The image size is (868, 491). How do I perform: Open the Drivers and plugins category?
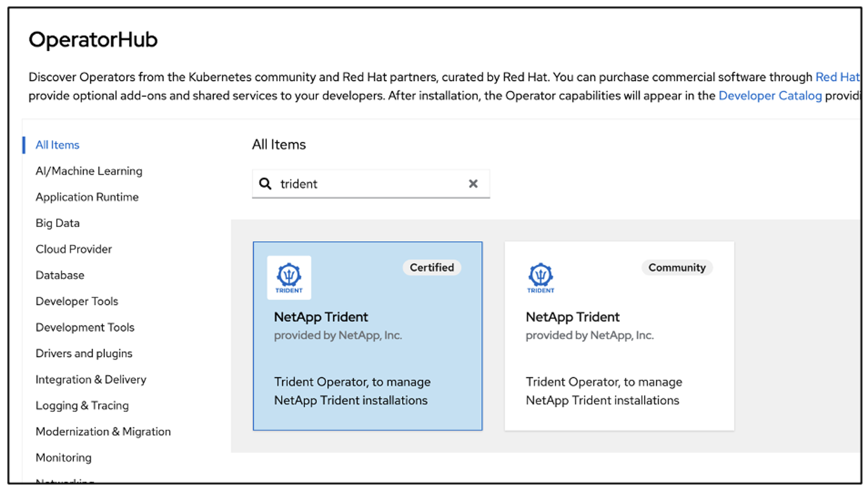[84, 353]
